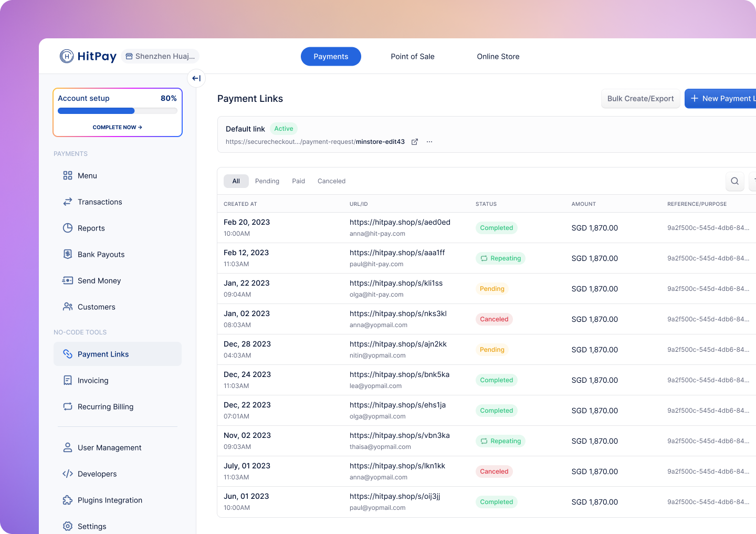Click the Active badge on default link
Screen dimensions: 756x534
(283, 129)
